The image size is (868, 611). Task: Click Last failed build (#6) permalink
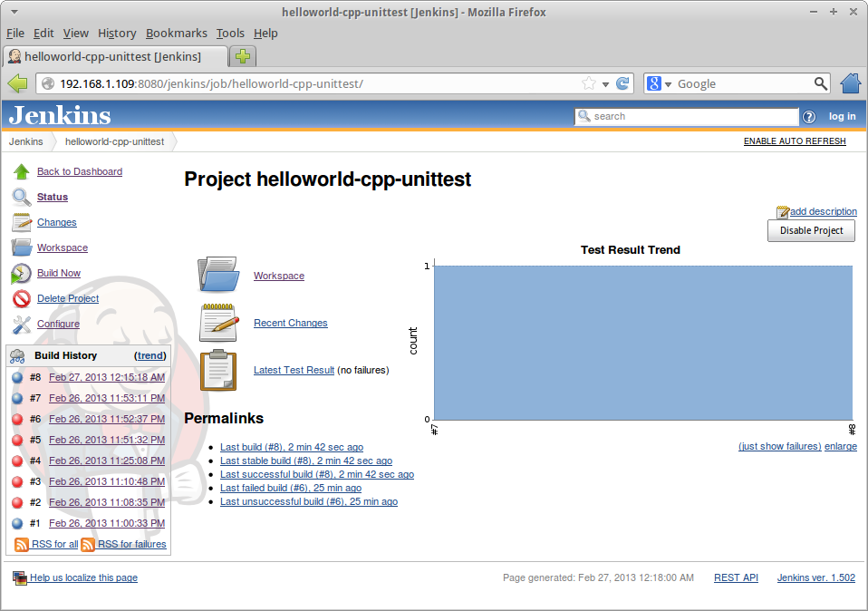tap(291, 488)
